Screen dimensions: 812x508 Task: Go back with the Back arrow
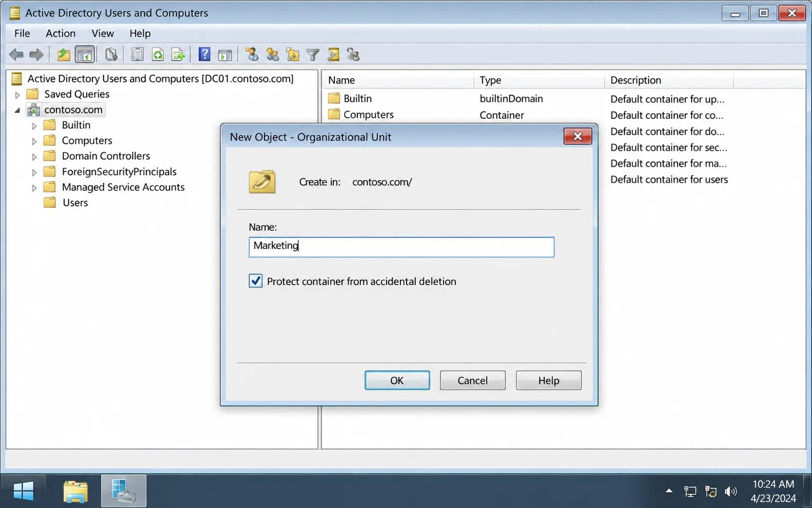[16, 54]
